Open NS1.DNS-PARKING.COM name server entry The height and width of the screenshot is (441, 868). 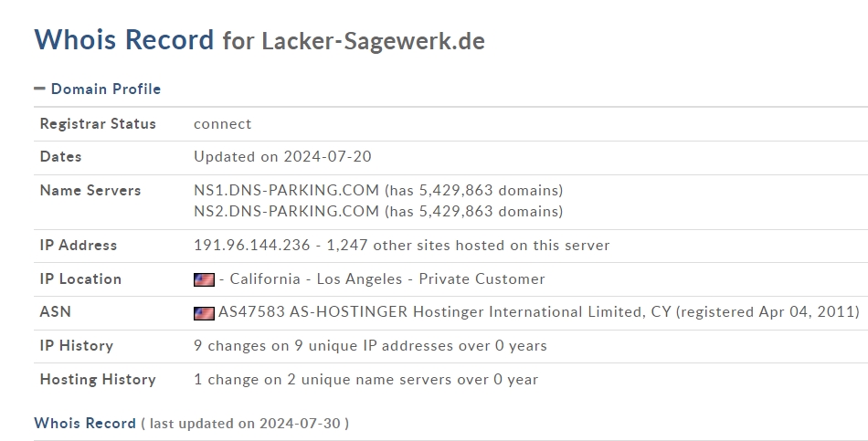pos(286,190)
